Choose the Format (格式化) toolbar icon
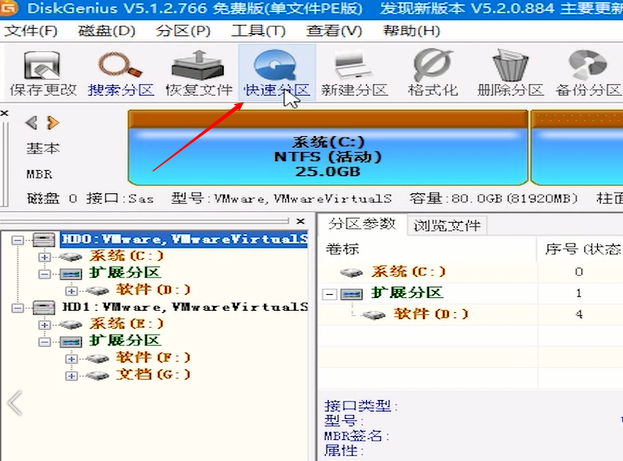The height and width of the screenshot is (461, 623). 432,74
